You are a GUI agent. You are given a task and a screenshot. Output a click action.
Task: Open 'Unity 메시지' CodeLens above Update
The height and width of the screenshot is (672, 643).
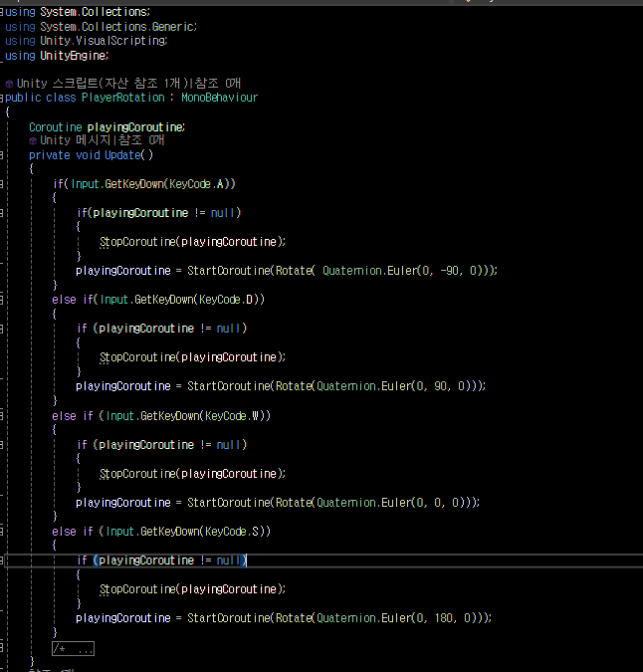(76, 140)
